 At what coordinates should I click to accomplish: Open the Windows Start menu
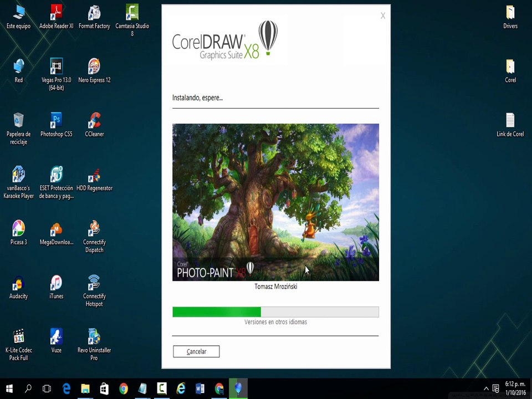pyautogui.click(x=9, y=388)
